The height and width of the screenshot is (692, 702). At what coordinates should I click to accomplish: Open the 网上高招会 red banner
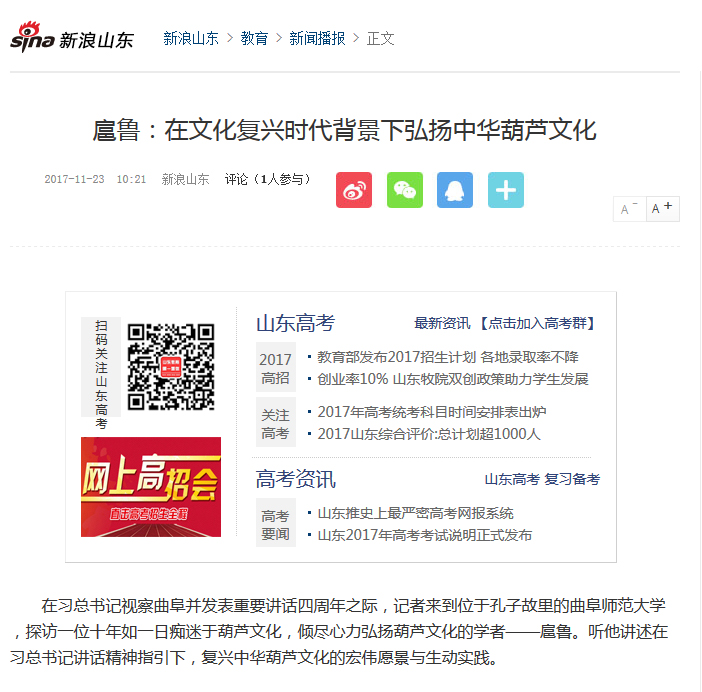click(151, 487)
